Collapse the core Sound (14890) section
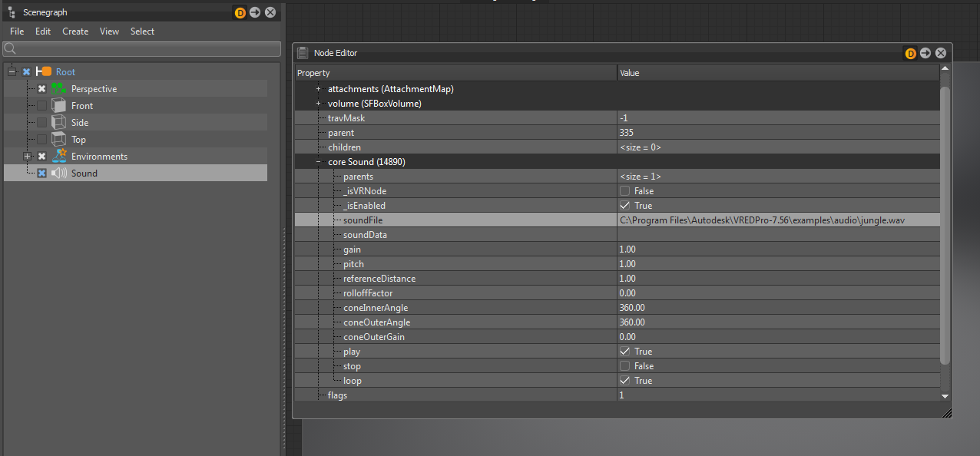 click(x=318, y=162)
